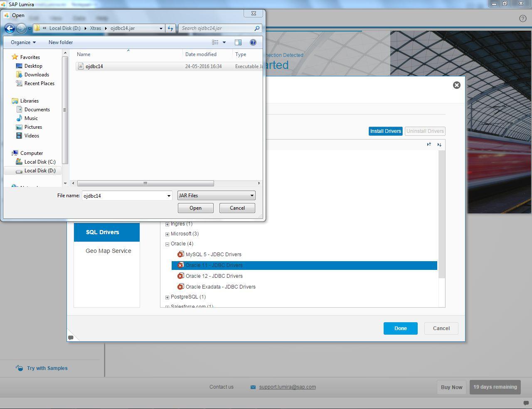532x409 pixels.
Task: Click Try with Samples link
Action: coord(47,368)
